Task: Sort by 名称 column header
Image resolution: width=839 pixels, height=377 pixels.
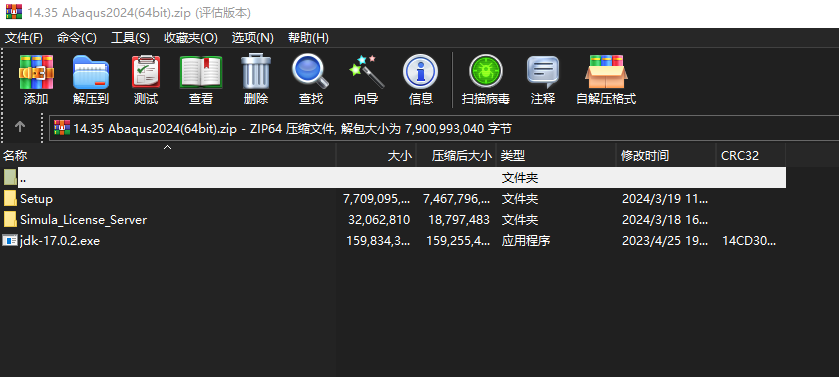Action: [168, 156]
